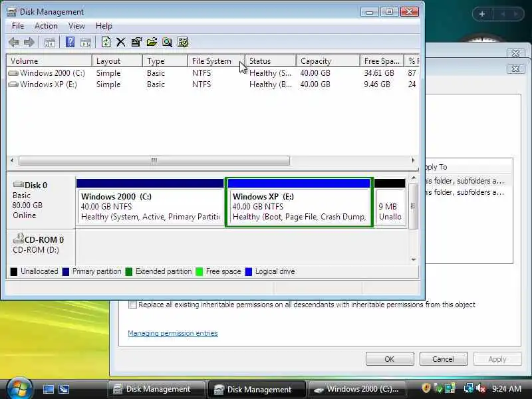532x399 pixels.
Task: Switch to Windows 2000 (C:) taskbar window
Action: click(358, 389)
